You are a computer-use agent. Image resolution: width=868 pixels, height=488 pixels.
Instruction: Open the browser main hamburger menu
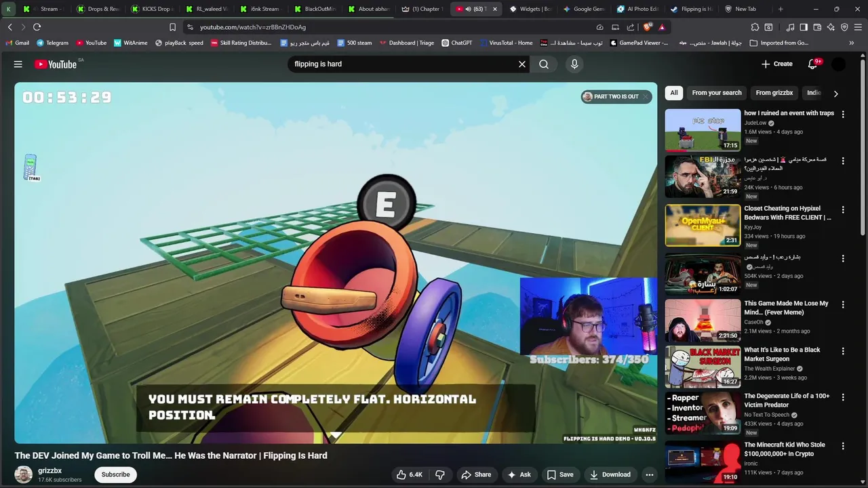pyautogui.click(x=858, y=27)
